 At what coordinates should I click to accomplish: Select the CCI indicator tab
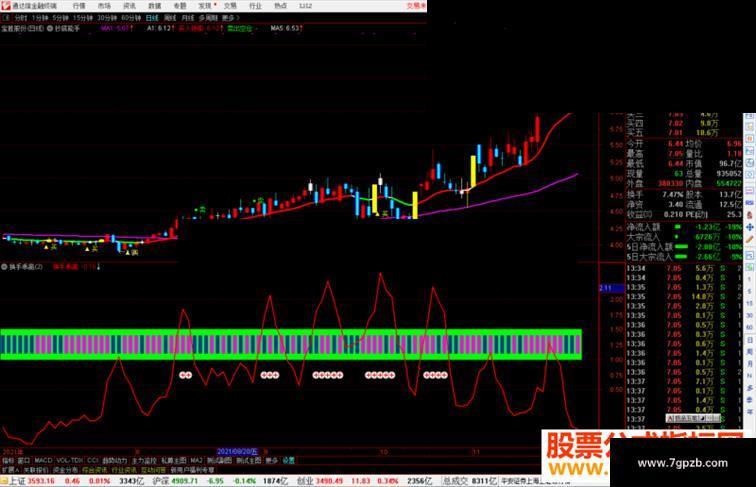93,460
